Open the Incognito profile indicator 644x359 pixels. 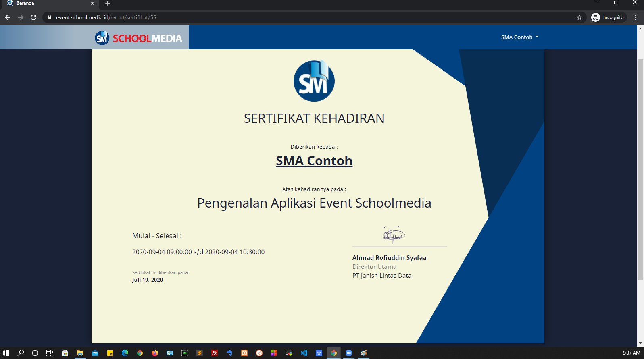point(608,17)
